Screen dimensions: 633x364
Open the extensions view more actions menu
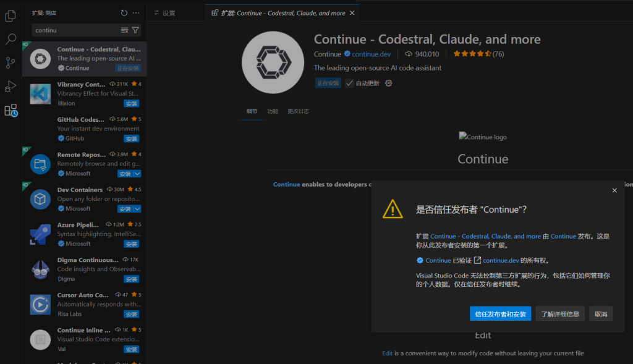coord(136,12)
